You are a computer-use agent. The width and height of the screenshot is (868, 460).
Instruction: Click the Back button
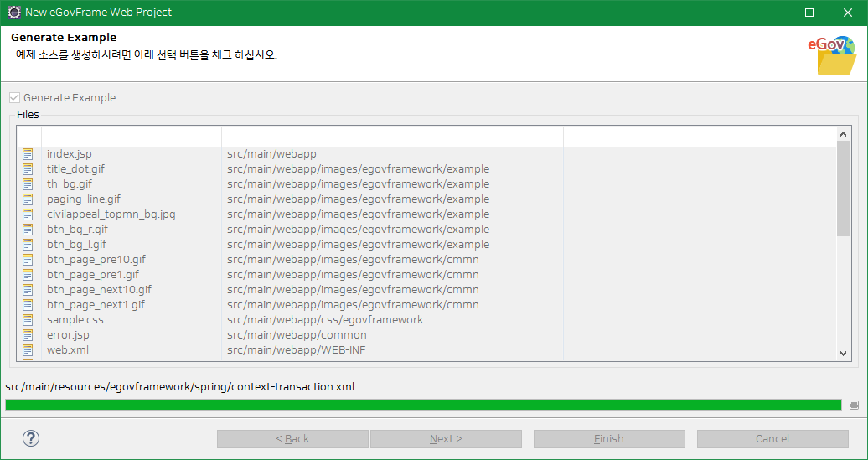point(292,439)
